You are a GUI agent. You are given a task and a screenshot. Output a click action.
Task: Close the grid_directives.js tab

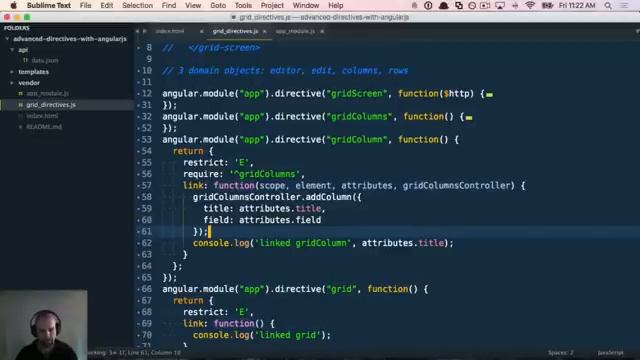point(264,31)
